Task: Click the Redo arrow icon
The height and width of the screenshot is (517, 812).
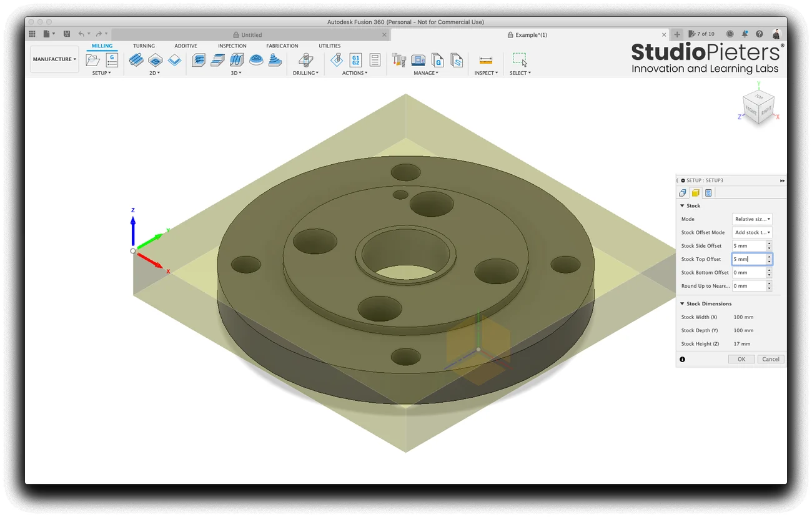Action: 99,34
